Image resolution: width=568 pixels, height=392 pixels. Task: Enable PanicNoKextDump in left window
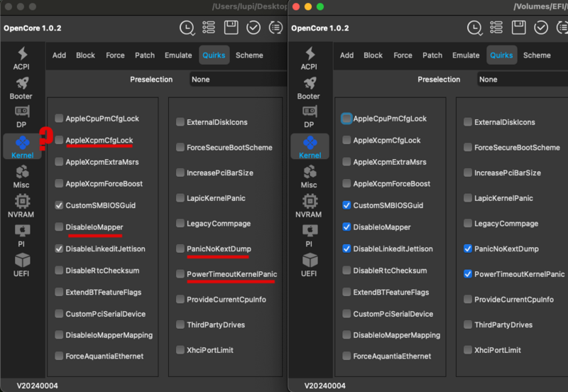pos(180,249)
